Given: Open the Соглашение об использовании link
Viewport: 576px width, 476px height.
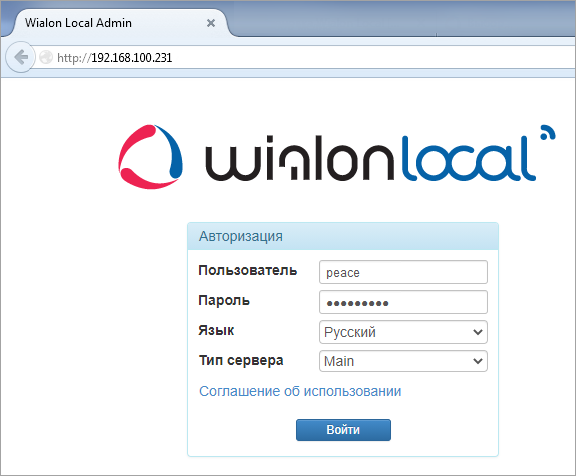Looking at the screenshot, I should coord(300,391).
